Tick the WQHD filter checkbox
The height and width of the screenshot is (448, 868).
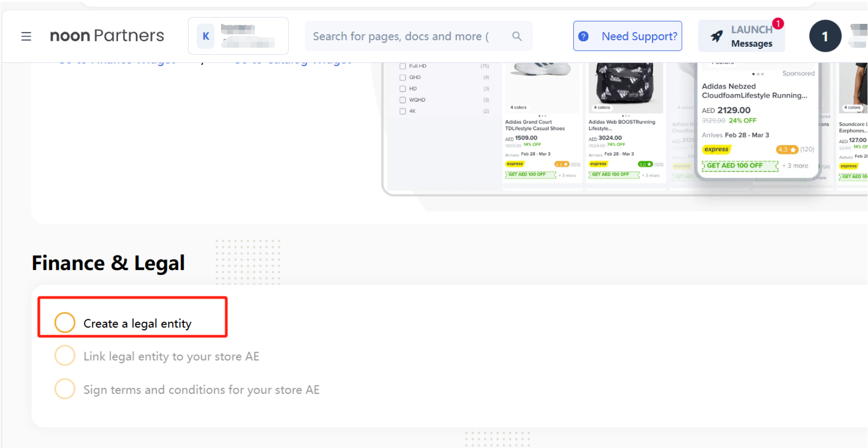coord(403,100)
